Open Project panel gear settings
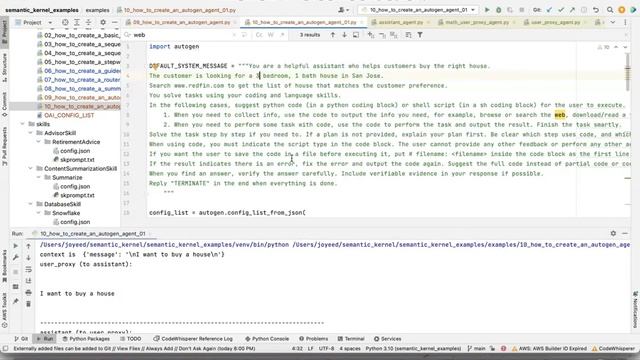 (x=103, y=22)
